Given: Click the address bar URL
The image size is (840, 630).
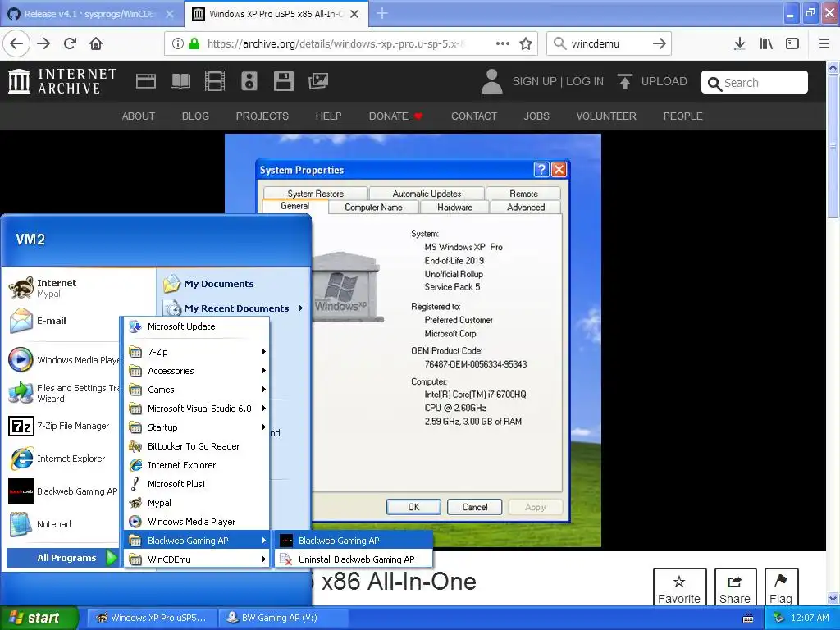Looking at the screenshot, I should coord(336,43).
